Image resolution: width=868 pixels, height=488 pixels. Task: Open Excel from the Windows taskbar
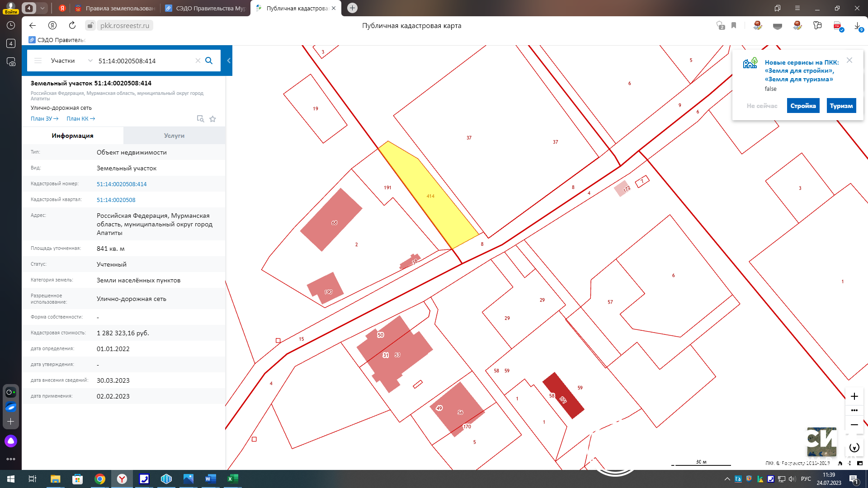point(232,479)
